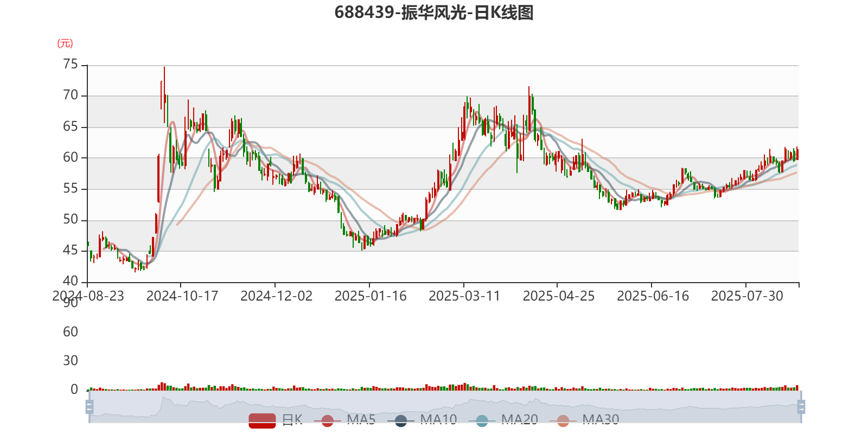Click the x-axis date label 2024-08-23
Viewport: 868px width, 434px height.
88,296
